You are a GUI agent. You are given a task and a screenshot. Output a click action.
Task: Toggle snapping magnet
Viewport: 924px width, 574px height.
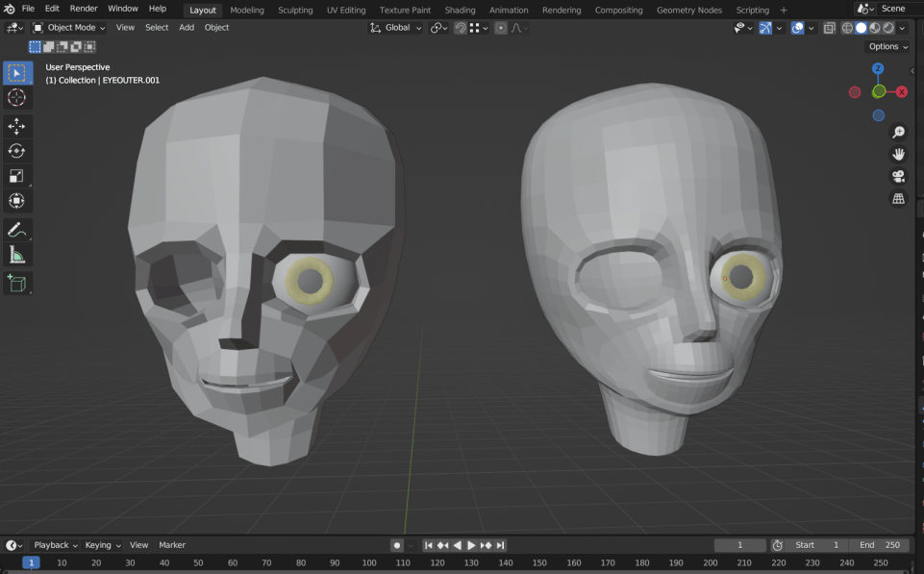point(461,28)
